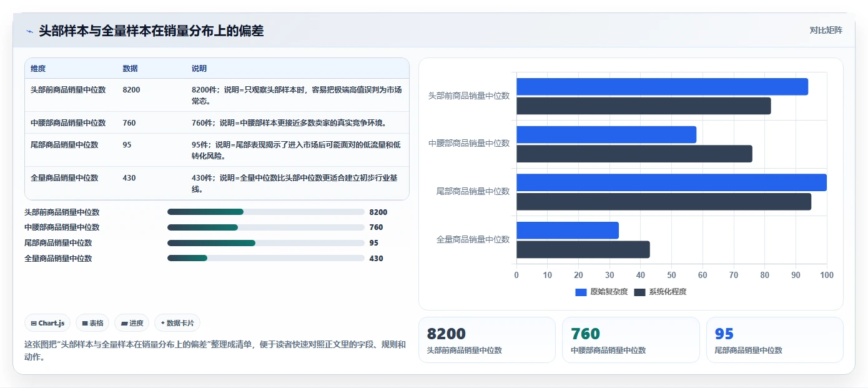Click the chart axis label 头部前商品销量中位数
The image size is (868, 388).
pyautogui.click(x=469, y=96)
